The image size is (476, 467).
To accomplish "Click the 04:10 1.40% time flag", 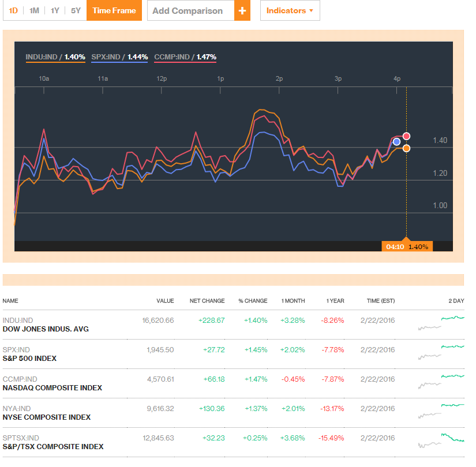I will coord(407,247).
